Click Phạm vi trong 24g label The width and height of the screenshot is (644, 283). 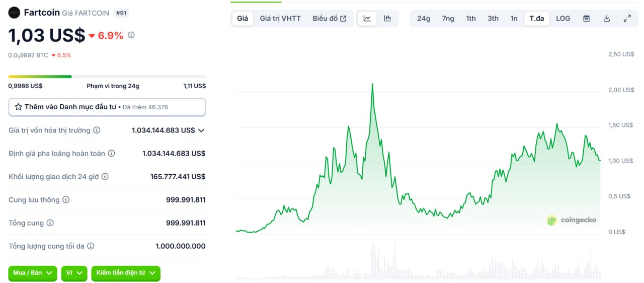pos(113,86)
